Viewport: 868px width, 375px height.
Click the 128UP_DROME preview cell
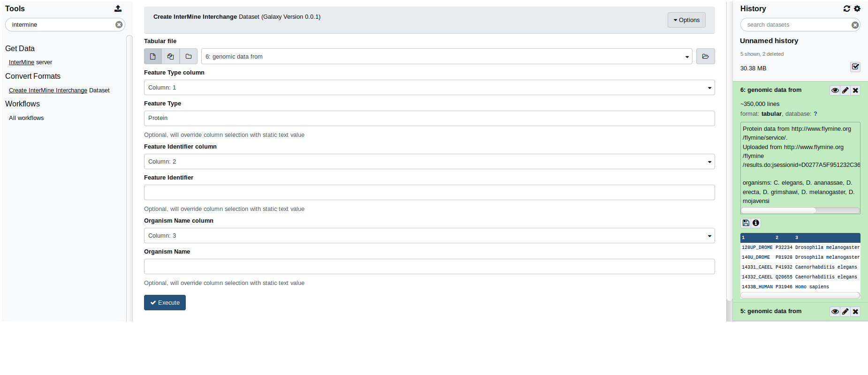pyautogui.click(x=757, y=247)
